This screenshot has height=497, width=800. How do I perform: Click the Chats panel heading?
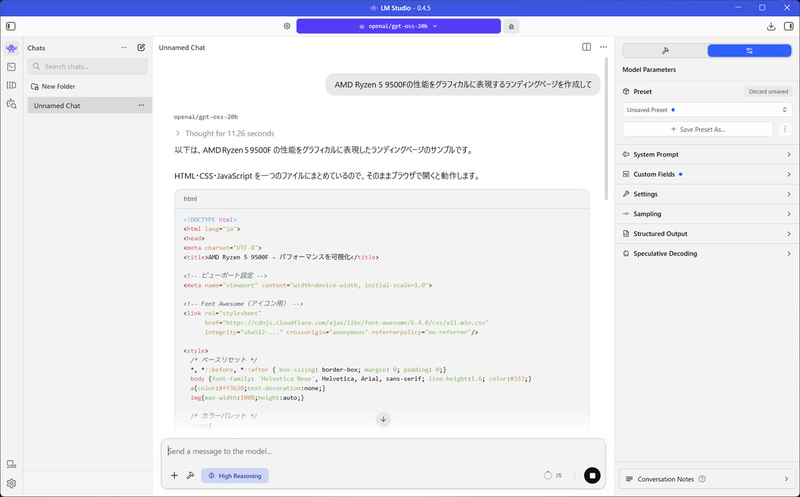tap(36, 48)
